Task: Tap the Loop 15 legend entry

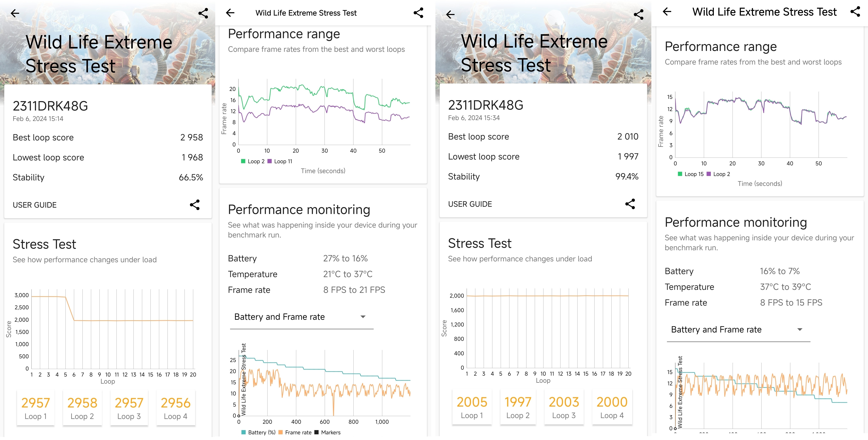Action: (x=691, y=174)
